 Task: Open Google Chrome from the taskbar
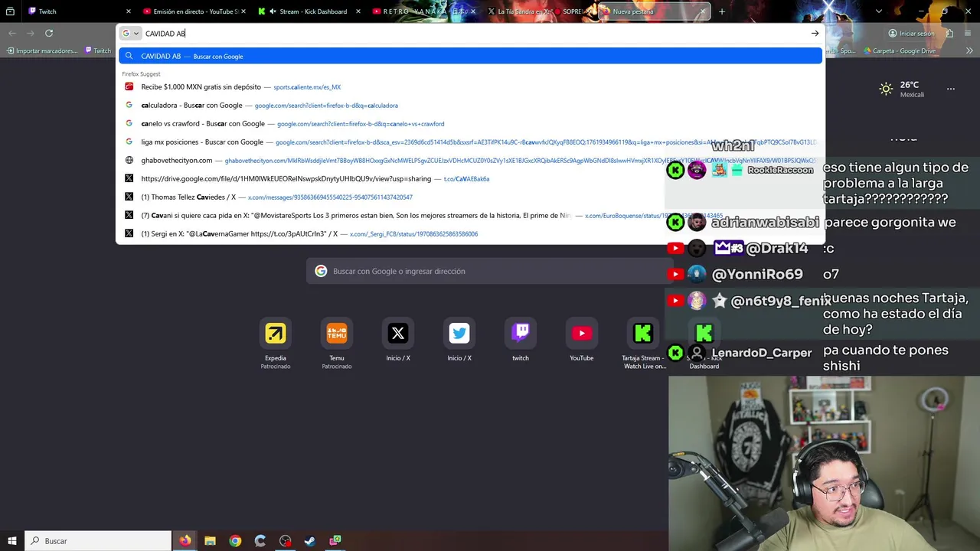[235, 540]
